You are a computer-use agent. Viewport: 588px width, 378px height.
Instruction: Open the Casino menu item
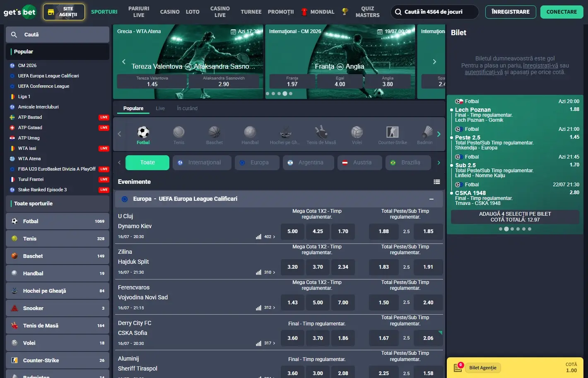170,12
